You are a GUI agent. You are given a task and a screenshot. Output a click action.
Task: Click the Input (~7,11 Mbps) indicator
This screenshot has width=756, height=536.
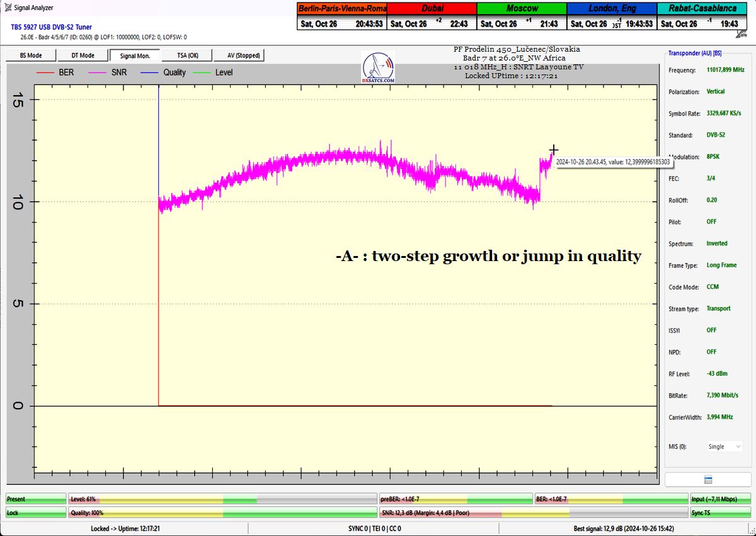coord(721,499)
